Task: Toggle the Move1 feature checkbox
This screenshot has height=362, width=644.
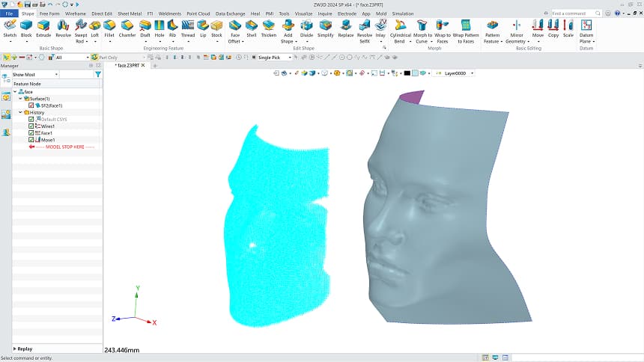Action: [31, 140]
